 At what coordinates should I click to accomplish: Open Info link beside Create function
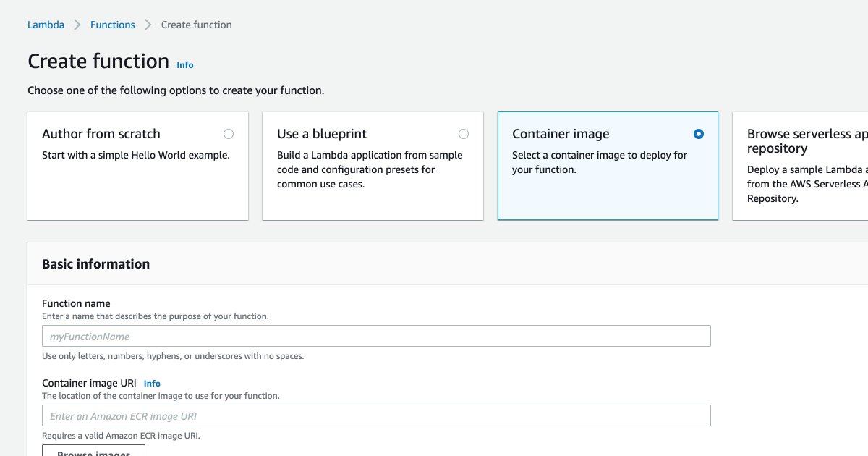185,65
